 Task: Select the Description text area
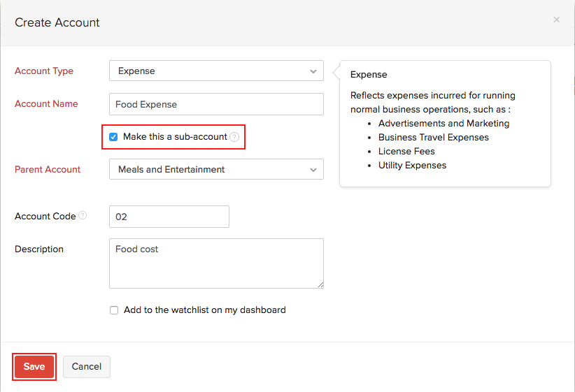(x=216, y=263)
